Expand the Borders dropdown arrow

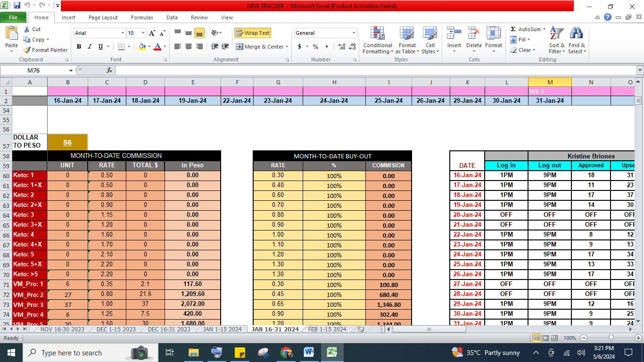[129, 47]
